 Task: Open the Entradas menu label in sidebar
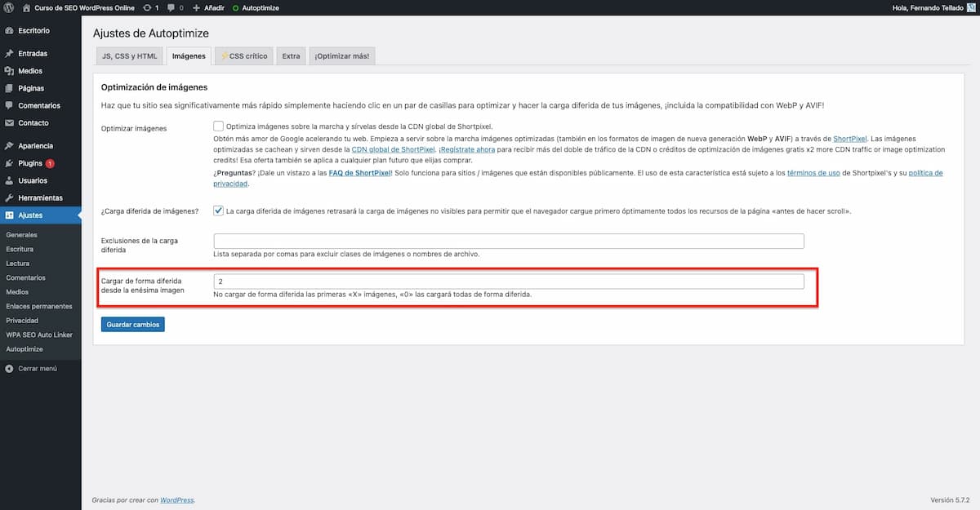click(x=33, y=54)
